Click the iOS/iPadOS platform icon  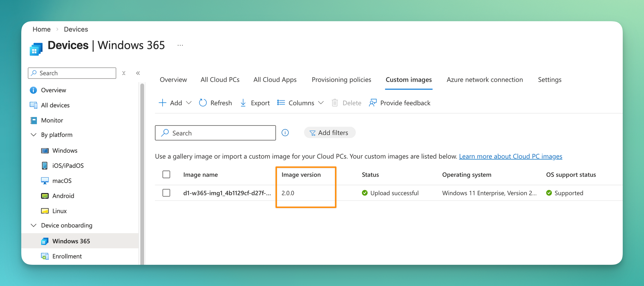[45, 166]
